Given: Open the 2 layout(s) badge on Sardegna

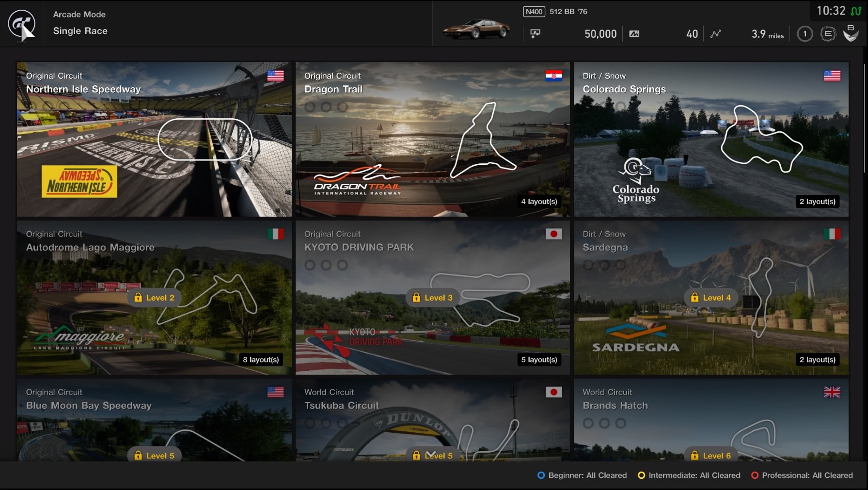Looking at the screenshot, I should click(818, 360).
